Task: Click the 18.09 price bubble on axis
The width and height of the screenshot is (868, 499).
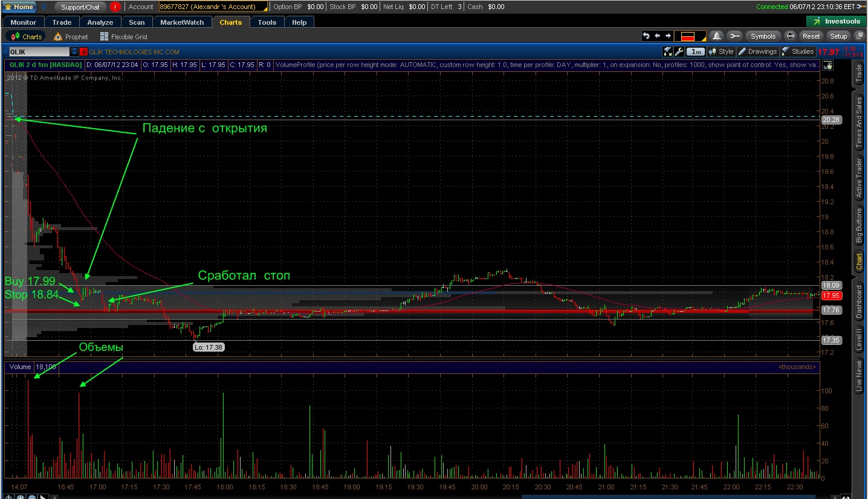Action: (831, 285)
